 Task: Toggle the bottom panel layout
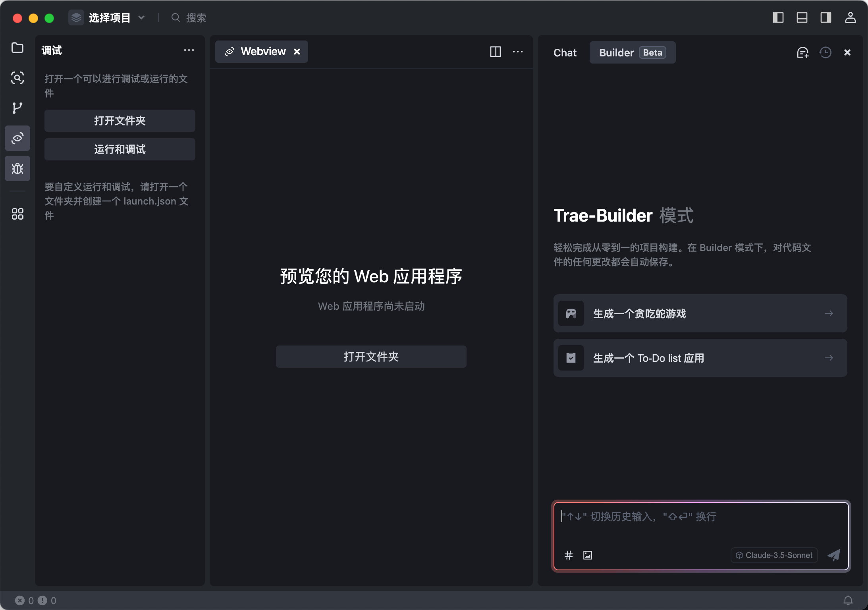802,18
